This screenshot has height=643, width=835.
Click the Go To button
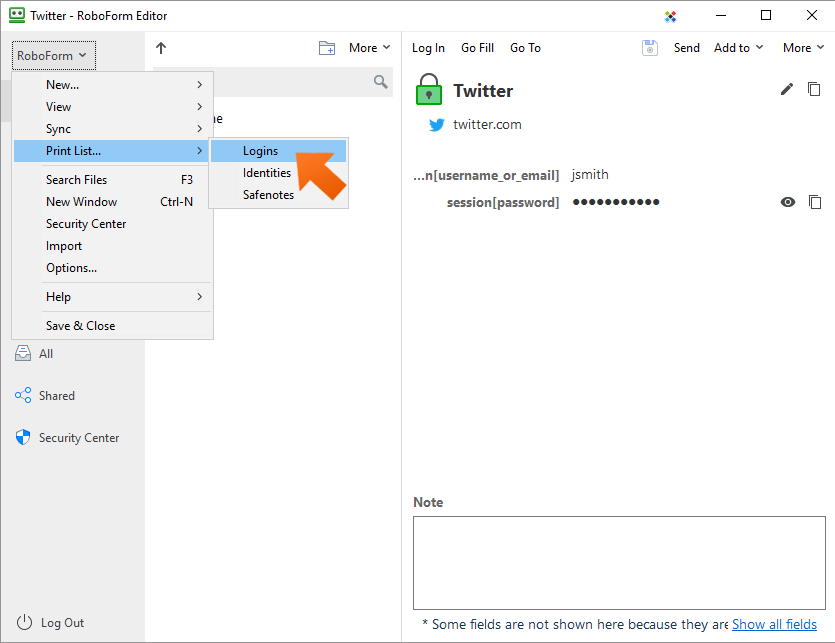pos(526,48)
